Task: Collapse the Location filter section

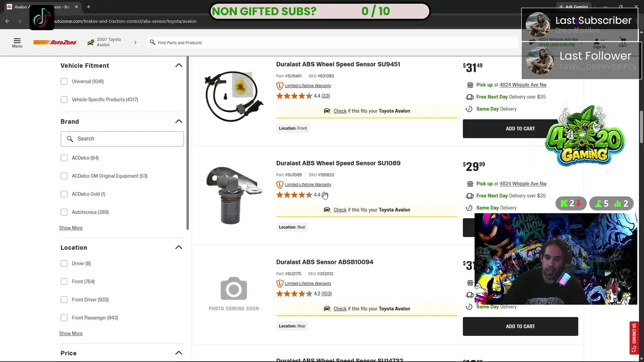Action: click(179, 247)
